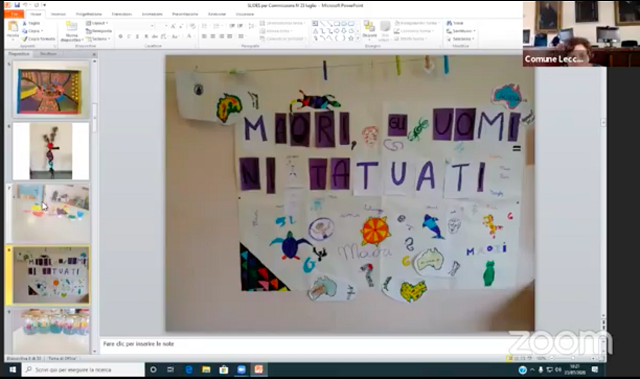
Task: Open the Zoom app in the taskbar
Action: [x=241, y=370]
